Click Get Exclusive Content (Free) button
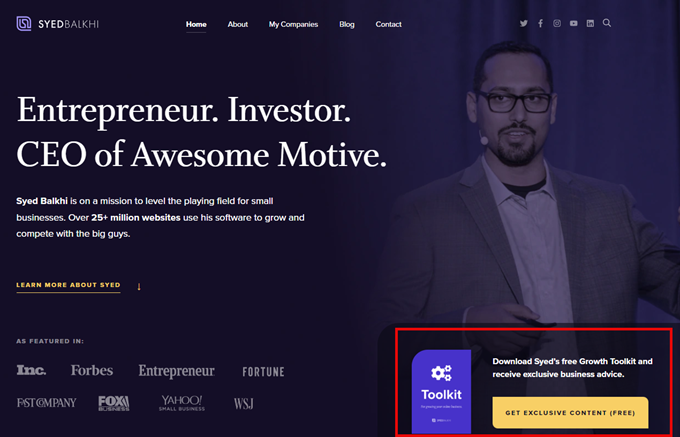Viewport: 680px width, 437px height. click(x=570, y=413)
